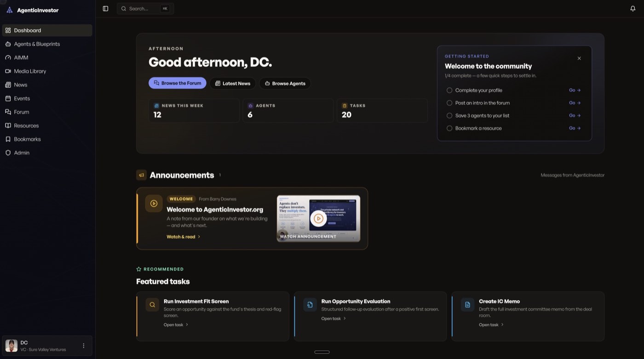This screenshot has width=644, height=359.
Task: Click the user avatar for DC
Action: pyautogui.click(x=11, y=346)
